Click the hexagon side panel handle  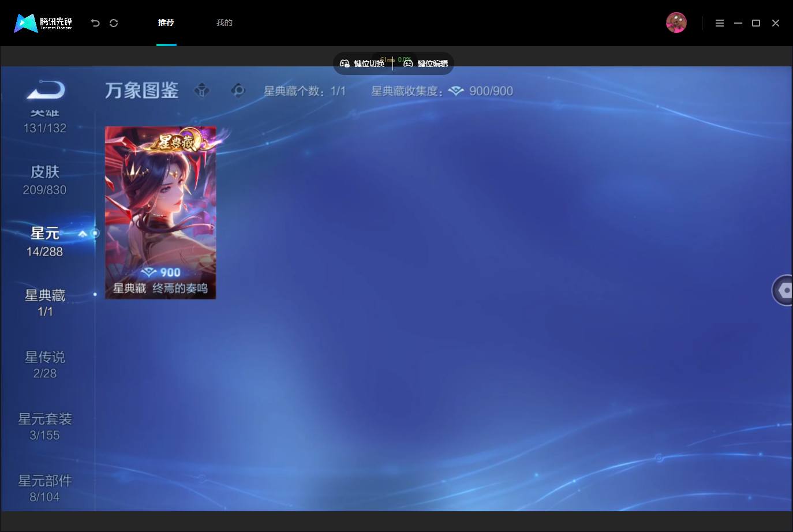(783, 290)
